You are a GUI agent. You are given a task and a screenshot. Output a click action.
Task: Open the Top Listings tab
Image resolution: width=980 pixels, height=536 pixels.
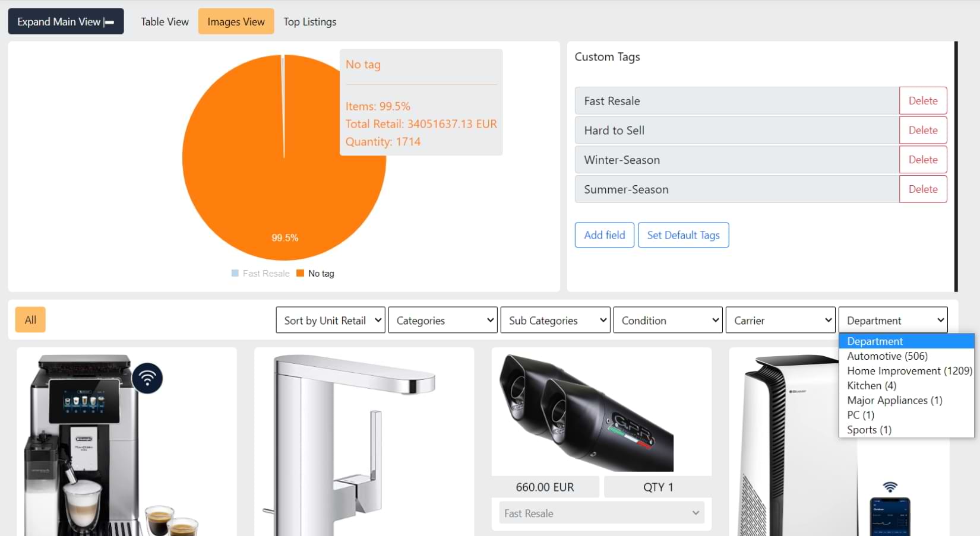click(x=309, y=21)
